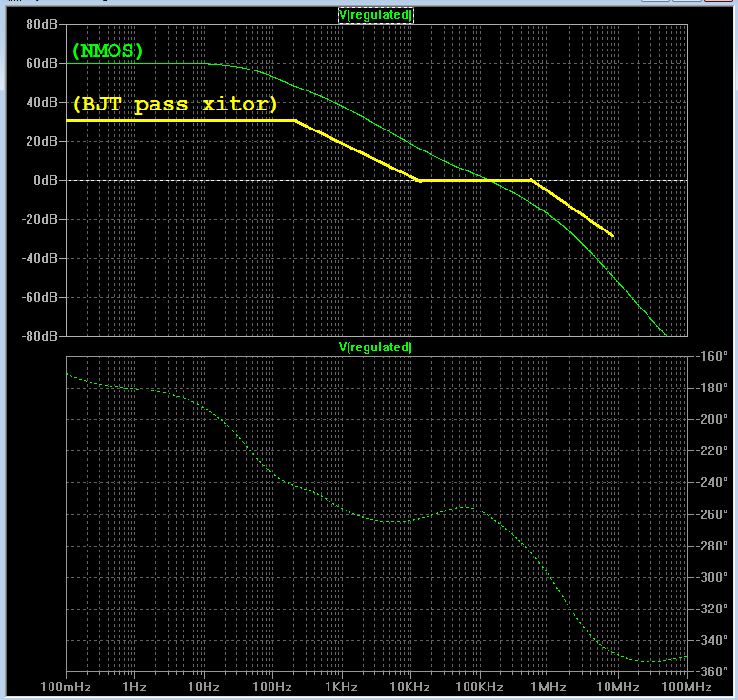Image resolution: width=738 pixels, height=700 pixels.
Task: Click the 80dB magnitude axis label
Action: (42, 24)
